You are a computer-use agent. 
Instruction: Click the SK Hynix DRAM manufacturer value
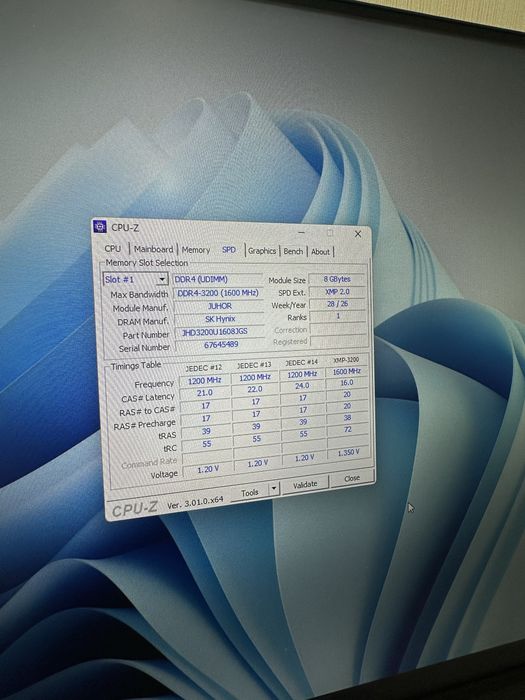[x=219, y=319]
